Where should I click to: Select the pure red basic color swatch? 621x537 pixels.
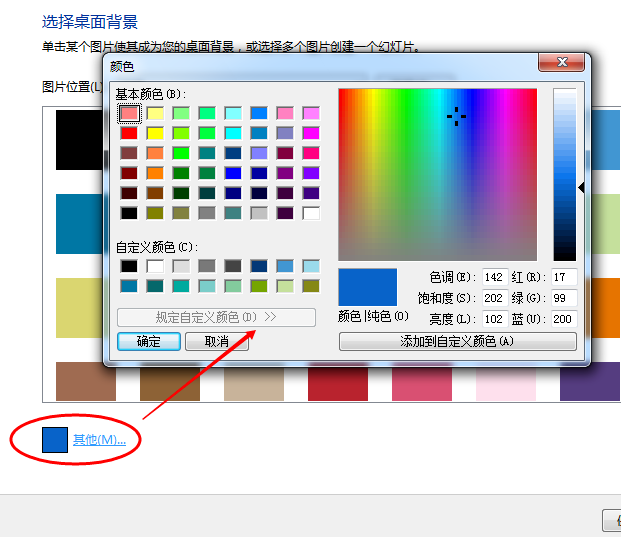click(x=129, y=133)
